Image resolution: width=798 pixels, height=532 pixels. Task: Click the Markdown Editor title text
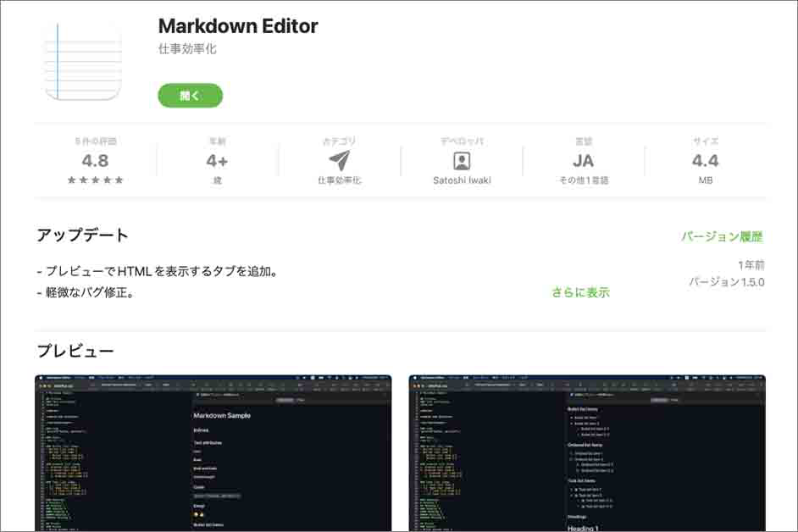pyautogui.click(x=236, y=26)
